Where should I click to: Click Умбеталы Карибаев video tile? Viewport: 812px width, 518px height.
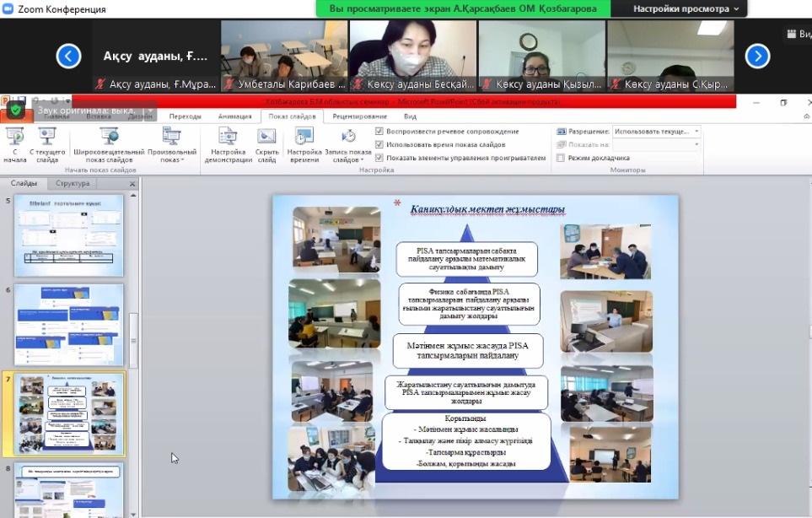284,56
